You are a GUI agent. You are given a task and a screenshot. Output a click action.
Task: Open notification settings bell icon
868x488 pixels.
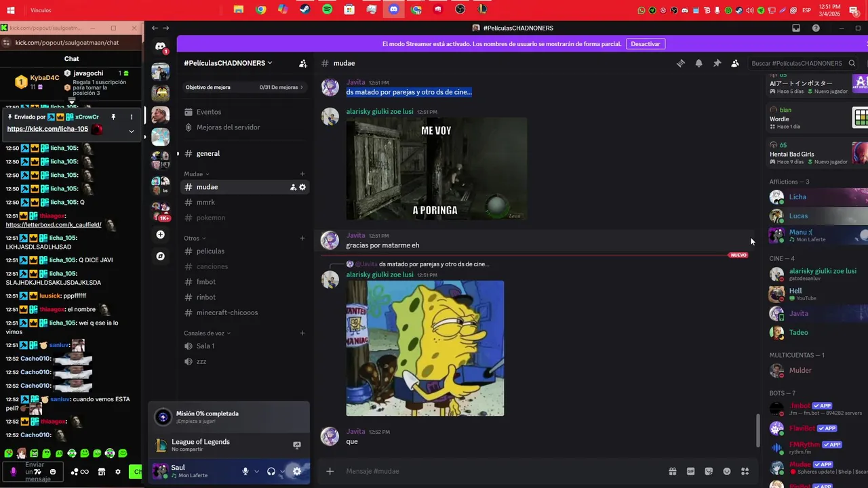[x=698, y=63]
